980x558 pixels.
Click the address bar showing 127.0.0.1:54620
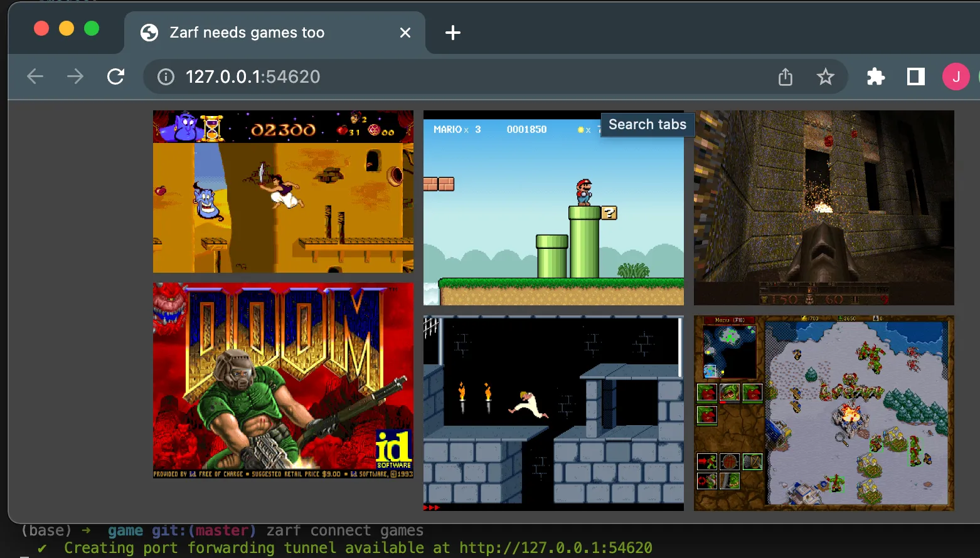tap(439, 76)
